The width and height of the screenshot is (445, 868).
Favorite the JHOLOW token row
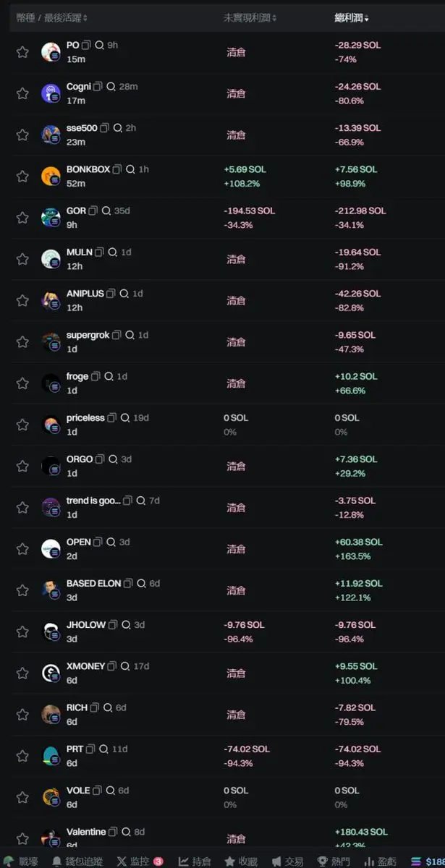[22, 631]
